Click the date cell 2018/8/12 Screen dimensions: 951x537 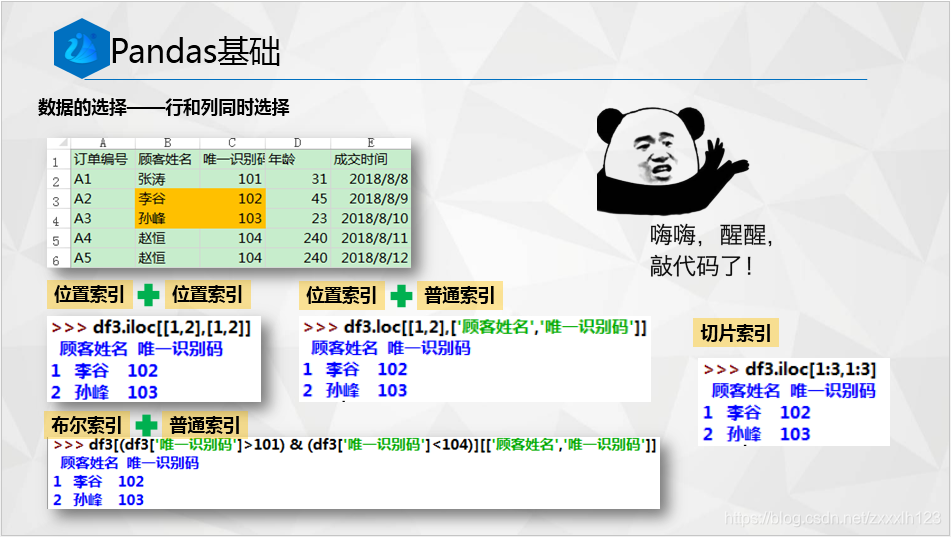point(371,258)
